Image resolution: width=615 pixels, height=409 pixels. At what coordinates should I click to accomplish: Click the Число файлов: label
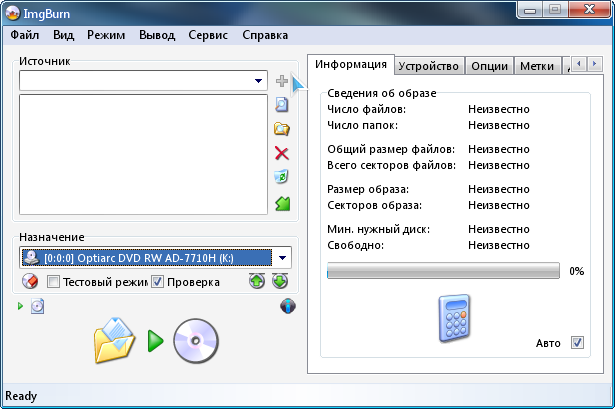tap(366, 109)
